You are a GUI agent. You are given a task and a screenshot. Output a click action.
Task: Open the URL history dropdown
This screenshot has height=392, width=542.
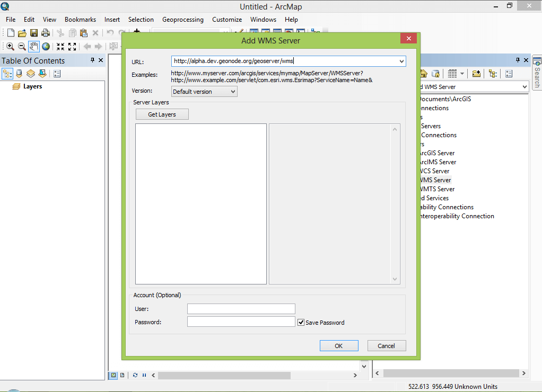pyautogui.click(x=401, y=61)
